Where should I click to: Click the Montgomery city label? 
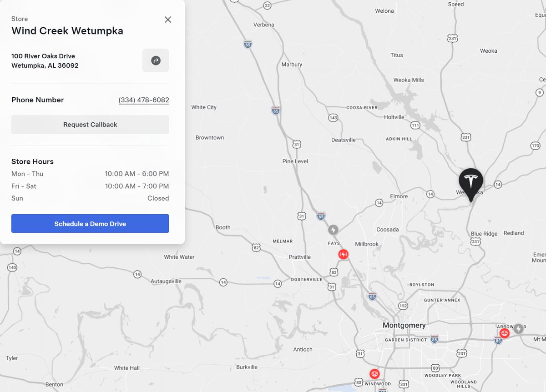coord(404,325)
